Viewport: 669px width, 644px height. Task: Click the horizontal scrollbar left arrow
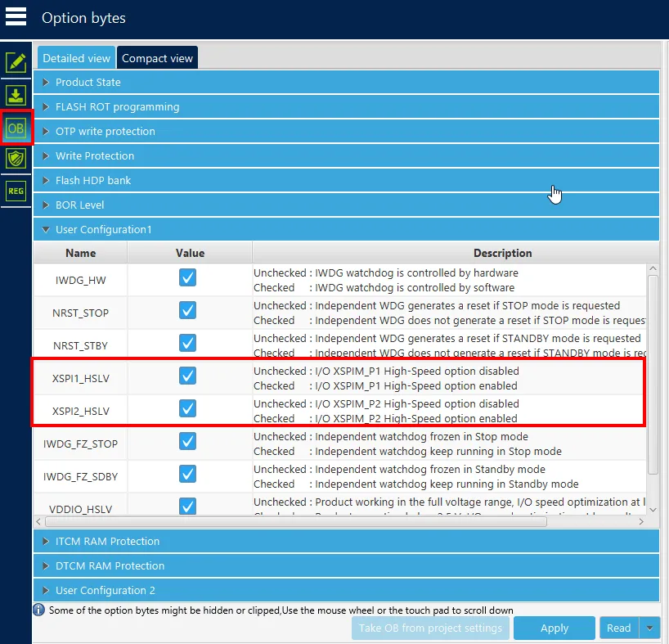[x=38, y=521]
